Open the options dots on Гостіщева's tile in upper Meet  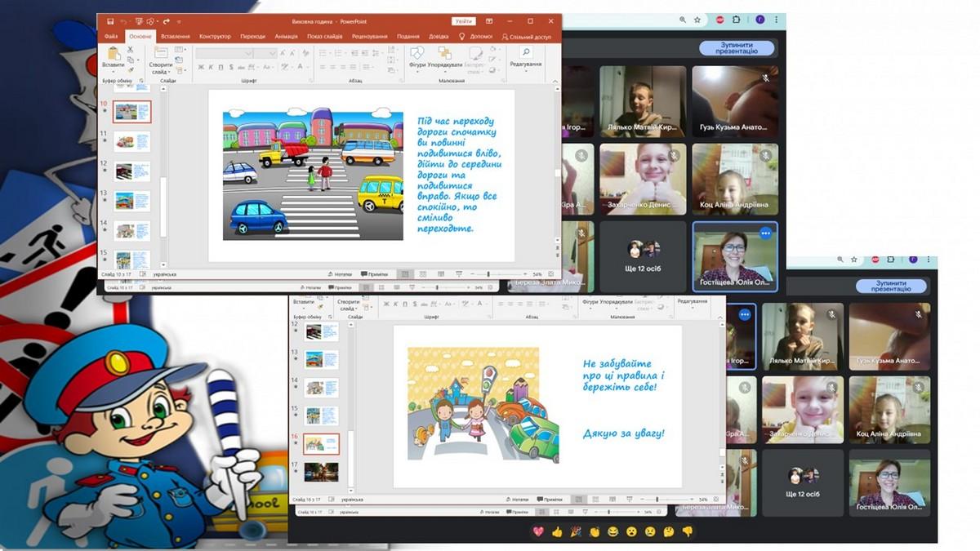point(765,233)
